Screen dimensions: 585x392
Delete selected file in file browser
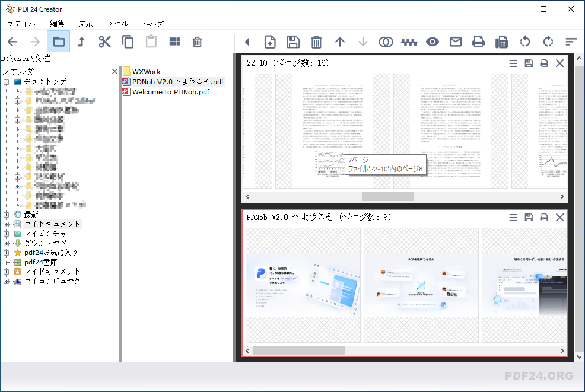coord(198,42)
